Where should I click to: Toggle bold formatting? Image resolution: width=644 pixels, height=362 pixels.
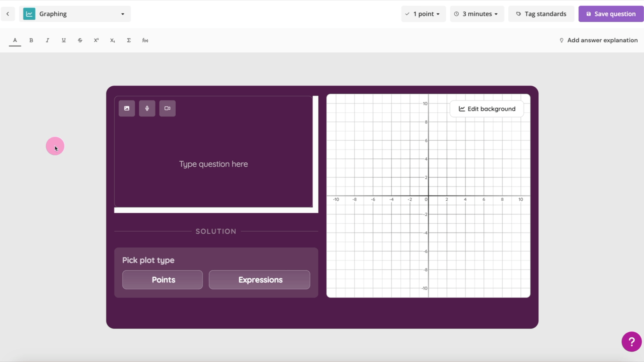(x=31, y=41)
